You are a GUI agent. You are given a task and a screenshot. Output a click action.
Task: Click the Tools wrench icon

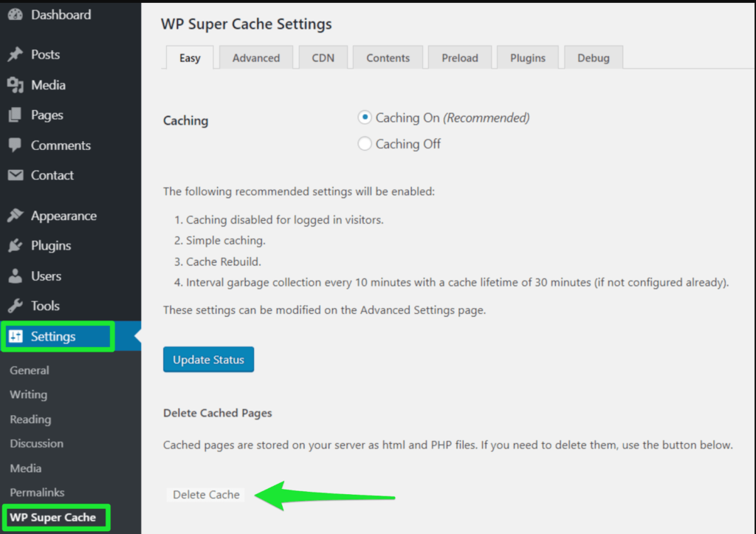[x=15, y=306]
